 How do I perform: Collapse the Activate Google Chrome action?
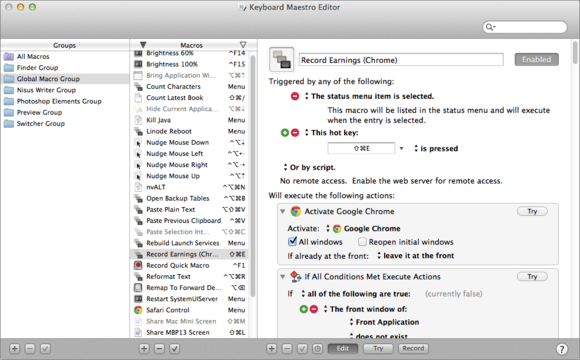pos(283,212)
